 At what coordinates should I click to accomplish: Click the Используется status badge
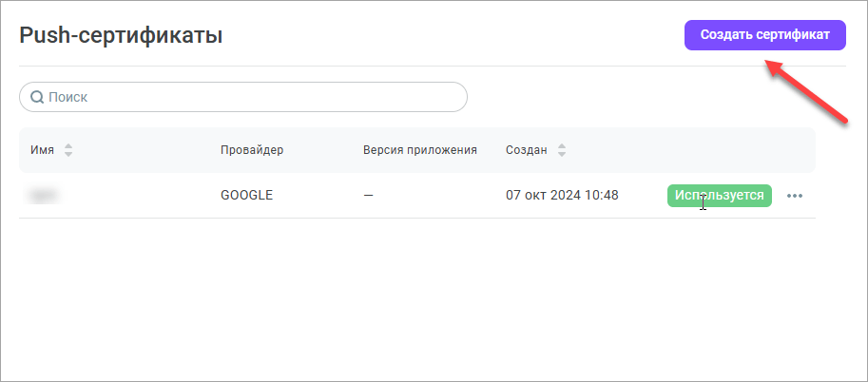pyautogui.click(x=719, y=196)
